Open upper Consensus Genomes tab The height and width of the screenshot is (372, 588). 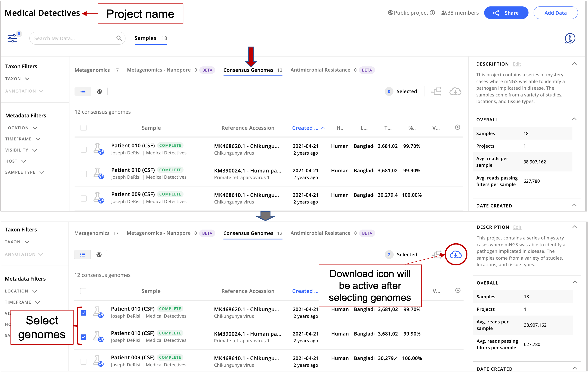pos(253,70)
